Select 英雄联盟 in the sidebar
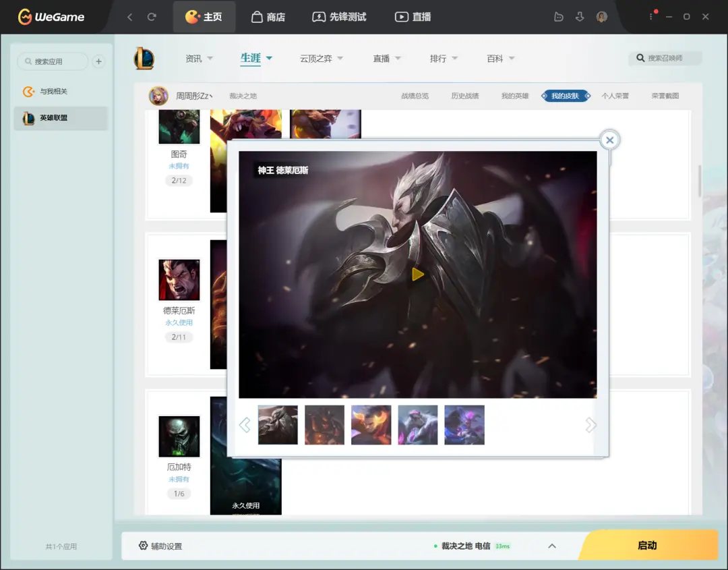Screen dimensions: 728x570 [61, 118]
